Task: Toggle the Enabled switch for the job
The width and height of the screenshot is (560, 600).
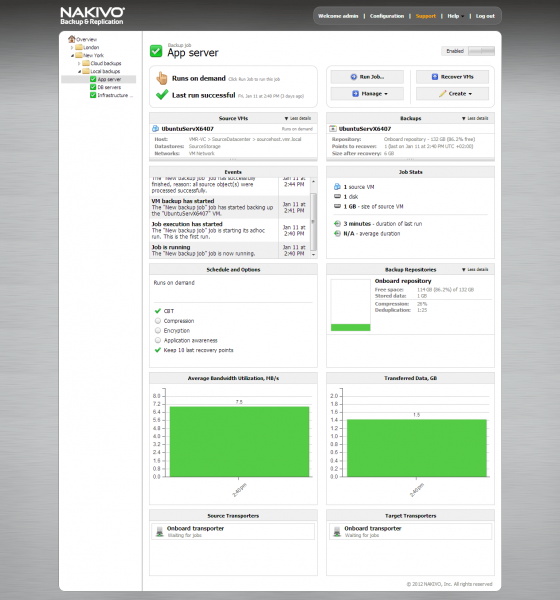Action: 482,51
